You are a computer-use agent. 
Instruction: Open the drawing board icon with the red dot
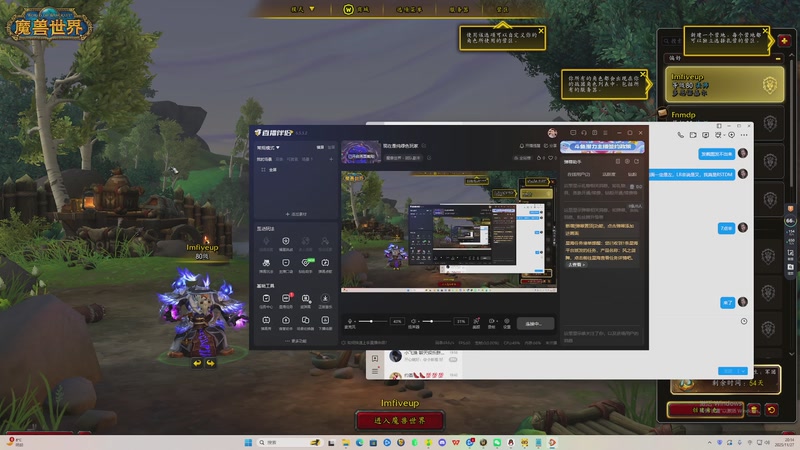tap(477, 321)
